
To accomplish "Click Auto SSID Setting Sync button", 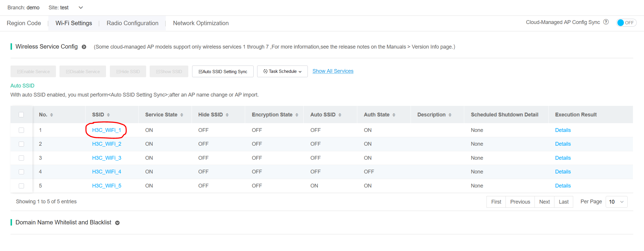I will (x=223, y=71).
